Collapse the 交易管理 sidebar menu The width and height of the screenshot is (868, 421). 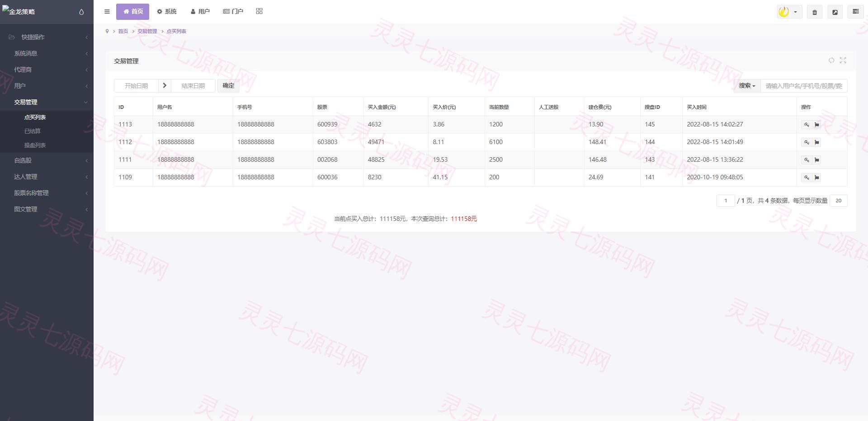point(47,102)
